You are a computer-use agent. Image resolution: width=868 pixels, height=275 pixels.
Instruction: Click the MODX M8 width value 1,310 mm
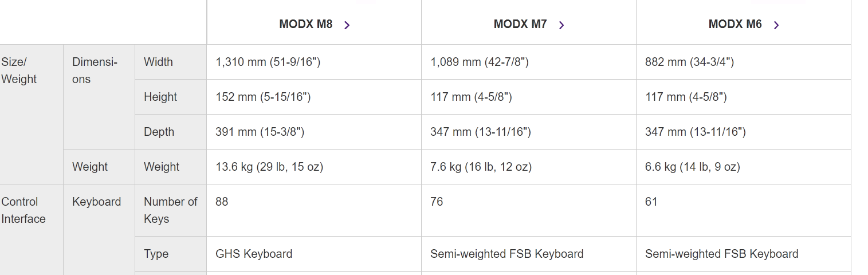(268, 62)
